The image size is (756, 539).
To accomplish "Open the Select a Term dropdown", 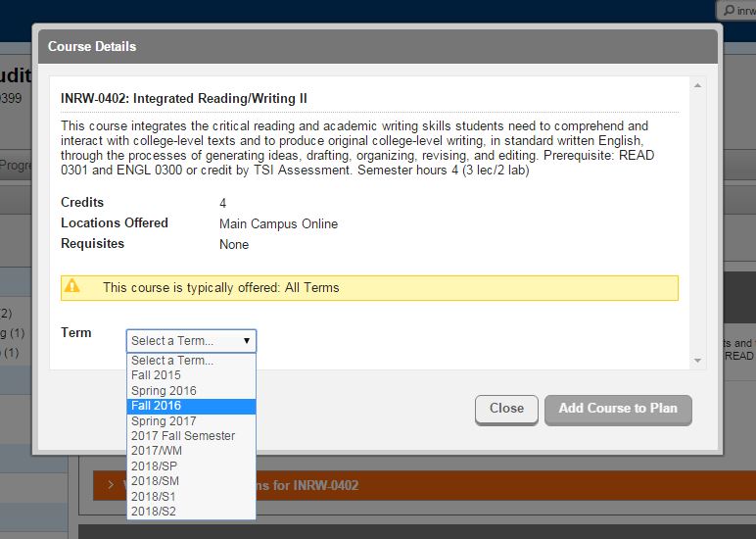I will (x=191, y=341).
